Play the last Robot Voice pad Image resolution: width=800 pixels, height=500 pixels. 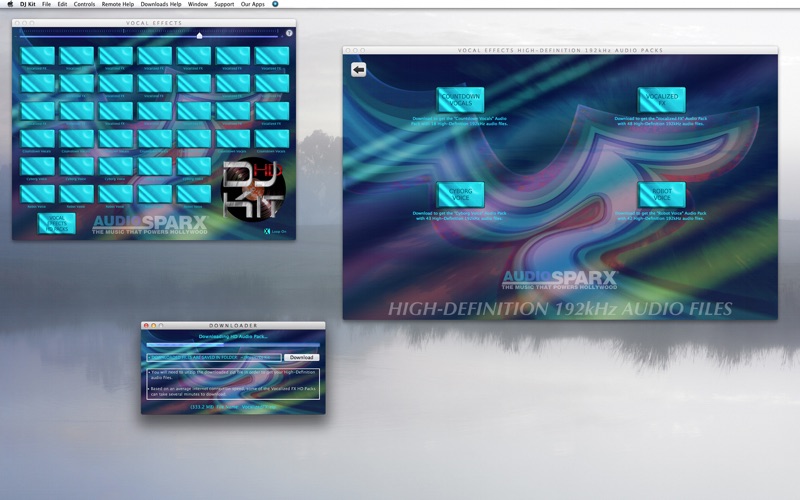193,193
